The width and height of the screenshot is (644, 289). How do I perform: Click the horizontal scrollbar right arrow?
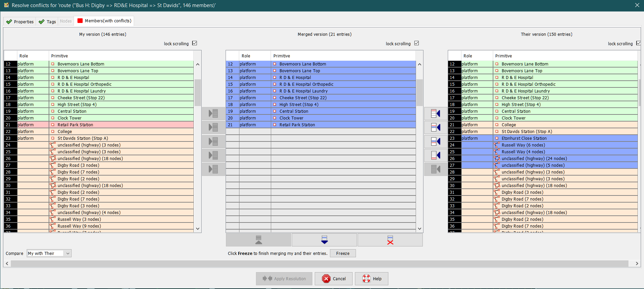pyautogui.click(x=637, y=263)
